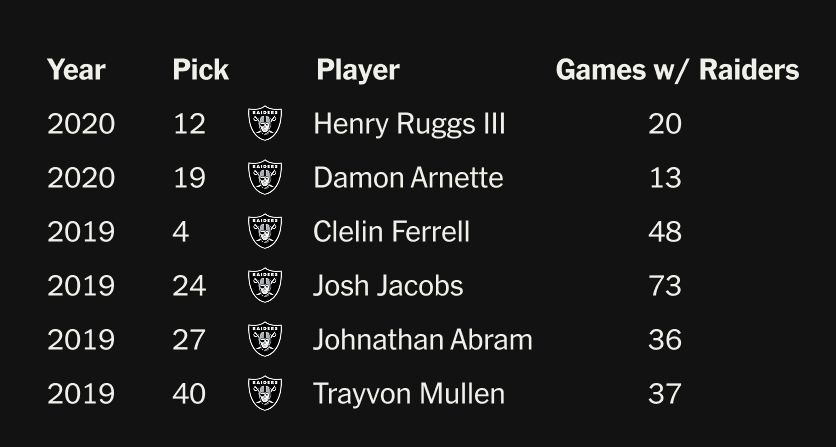Click Raiders logo beside Josh Jacobs
Image resolution: width=836 pixels, height=447 pixels.
coord(265,286)
